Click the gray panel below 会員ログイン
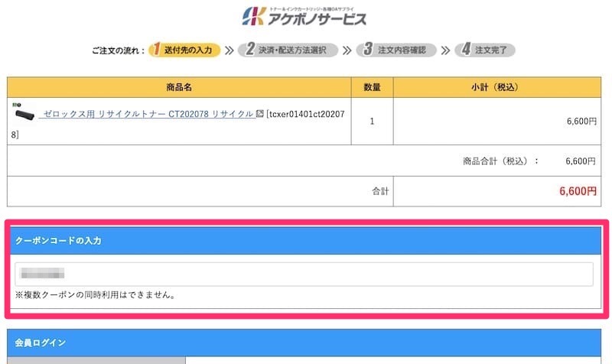This screenshot has height=364, width=612. pos(96,359)
